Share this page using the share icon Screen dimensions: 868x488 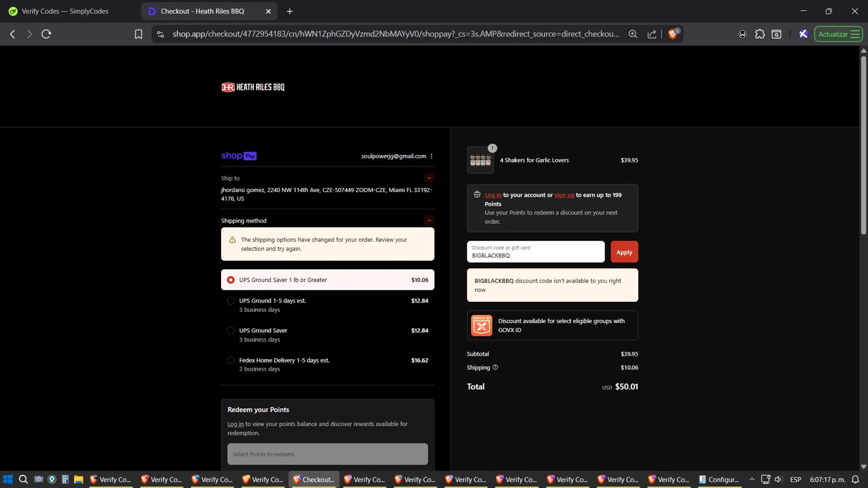[652, 34]
